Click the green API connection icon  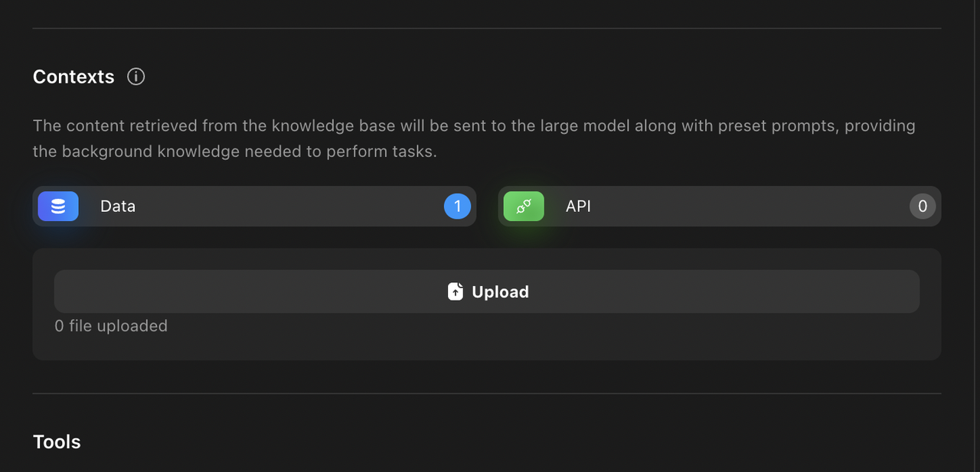524,207
